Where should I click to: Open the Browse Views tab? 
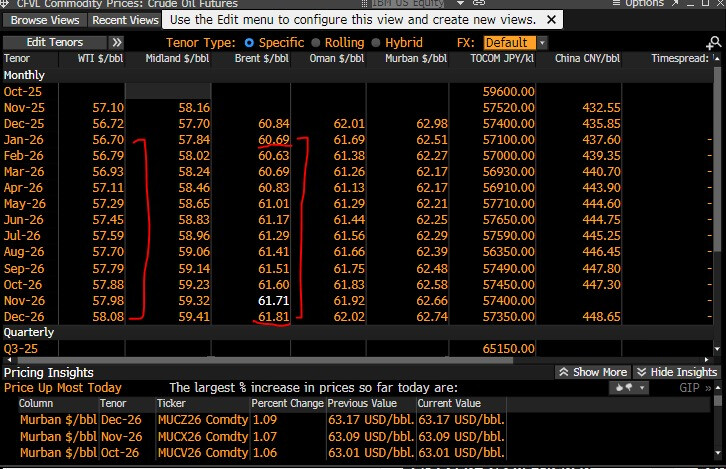click(43, 19)
